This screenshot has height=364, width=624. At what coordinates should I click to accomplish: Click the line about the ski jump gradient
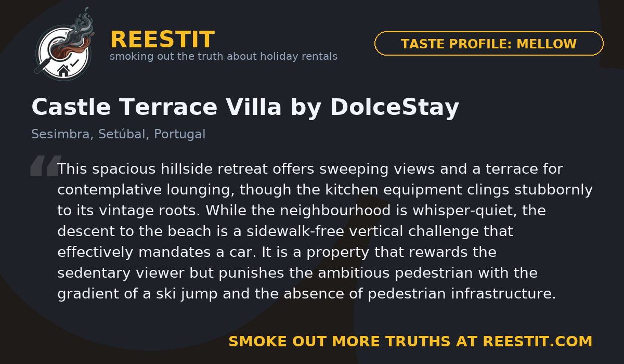click(307, 294)
